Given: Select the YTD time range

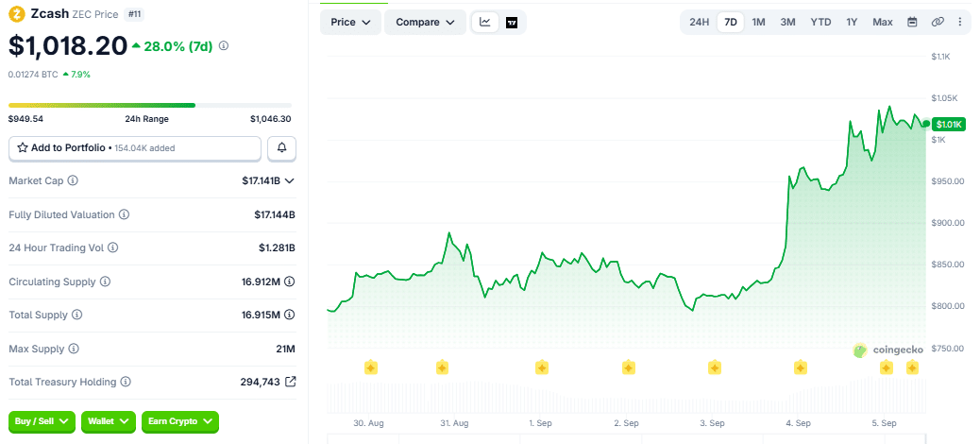Looking at the screenshot, I should 820,22.
